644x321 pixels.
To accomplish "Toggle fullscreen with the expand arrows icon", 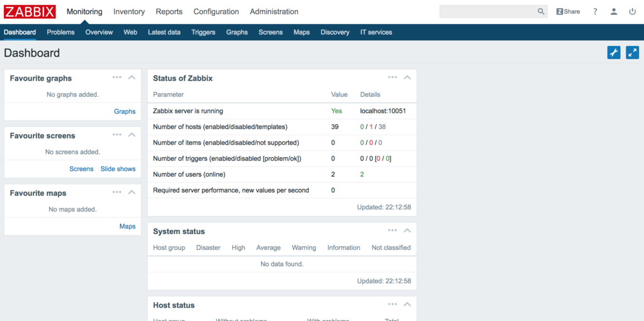I will (633, 53).
